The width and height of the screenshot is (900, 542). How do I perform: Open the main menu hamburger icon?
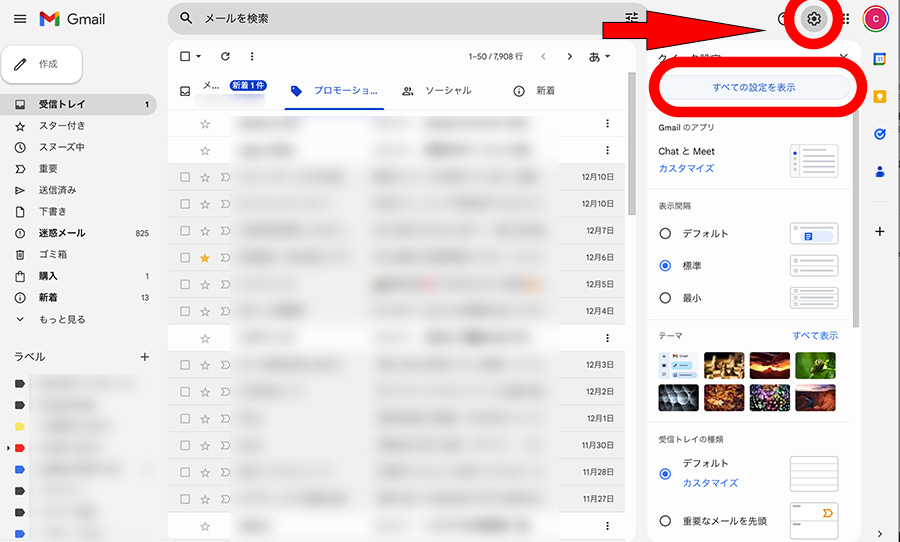(20, 19)
